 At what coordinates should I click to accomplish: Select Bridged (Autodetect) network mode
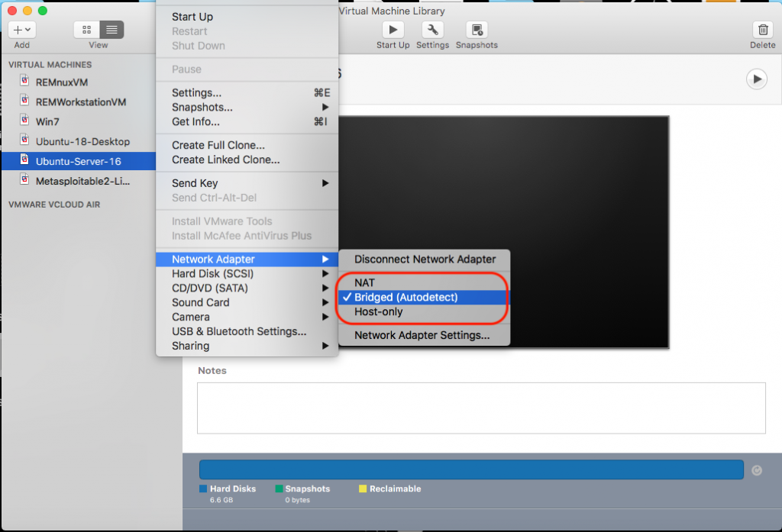425,297
